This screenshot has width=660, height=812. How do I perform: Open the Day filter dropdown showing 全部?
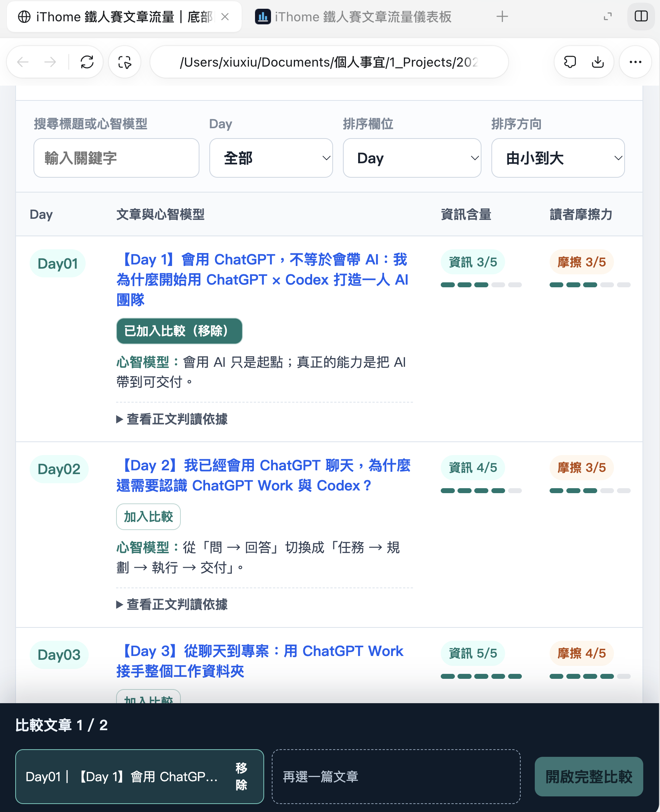[x=271, y=158]
